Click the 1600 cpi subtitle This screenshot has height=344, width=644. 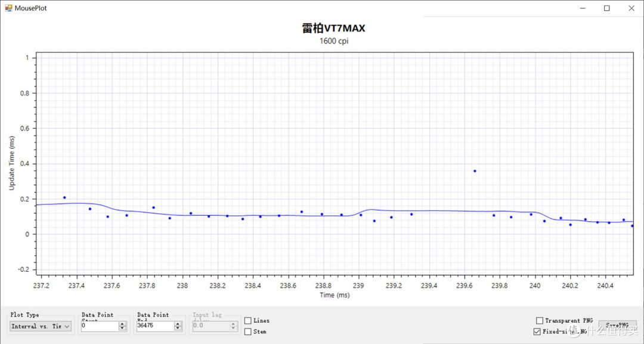334,41
